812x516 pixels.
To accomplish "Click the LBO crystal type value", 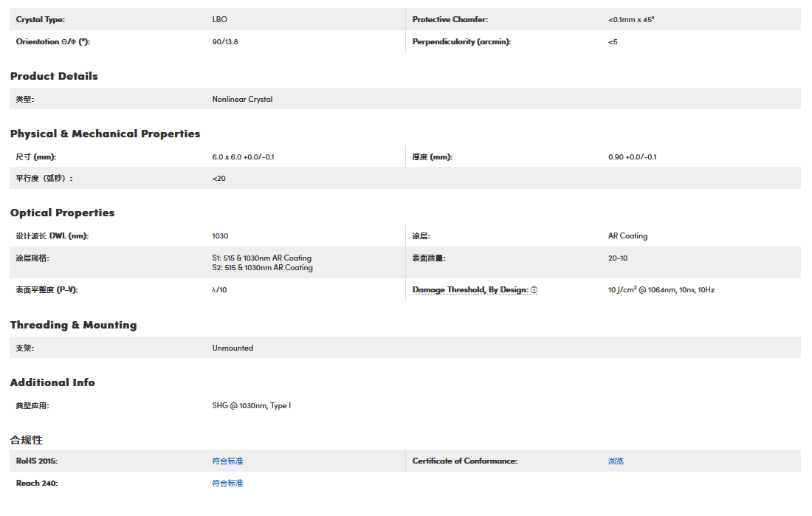I will click(x=219, y=20).
